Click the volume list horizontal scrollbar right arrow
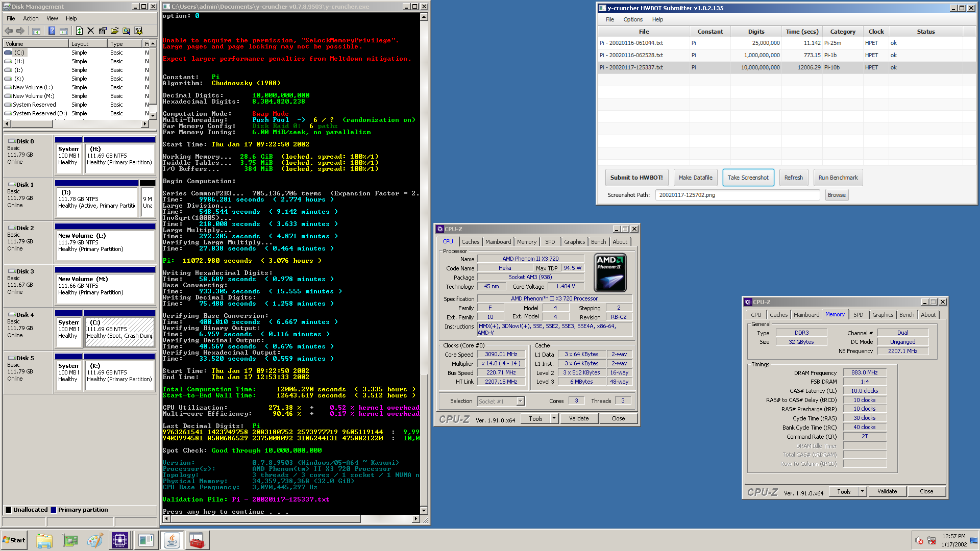The width and height of the screenshot is (980, 551). [145, 123]
